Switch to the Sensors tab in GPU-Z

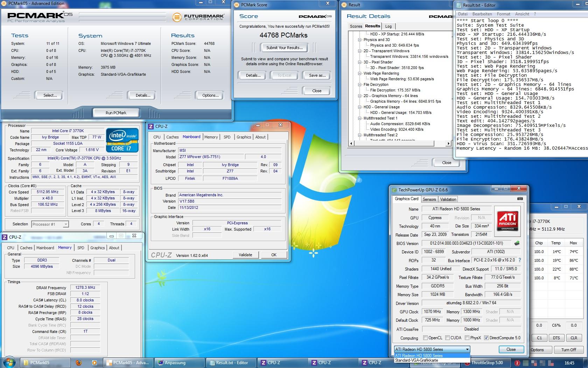pos(429,199)
